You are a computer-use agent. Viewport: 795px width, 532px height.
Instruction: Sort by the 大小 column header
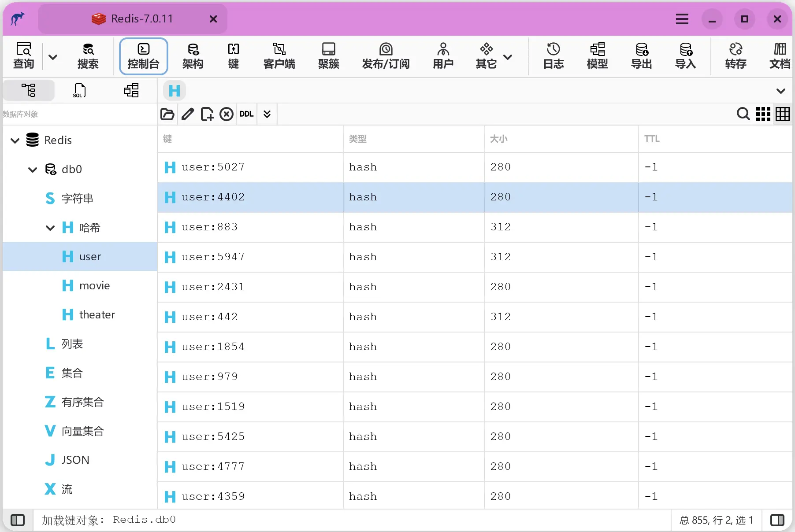561,139
